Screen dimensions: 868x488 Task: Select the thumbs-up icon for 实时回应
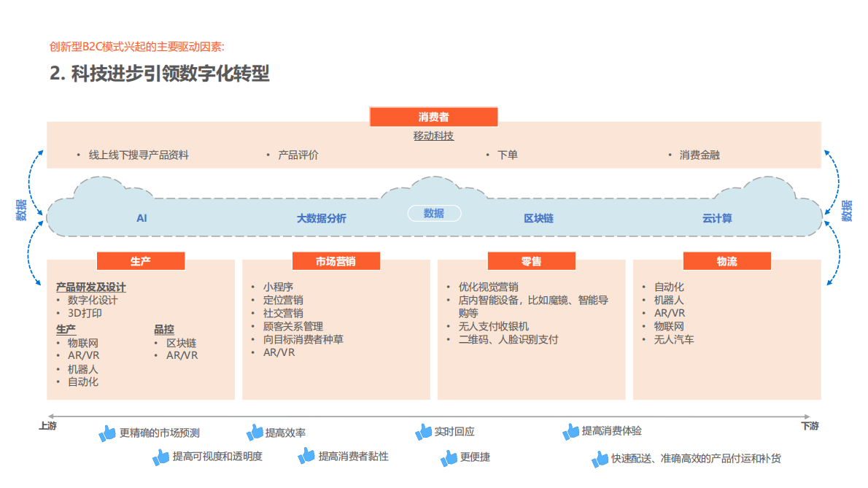pos(423,432)
